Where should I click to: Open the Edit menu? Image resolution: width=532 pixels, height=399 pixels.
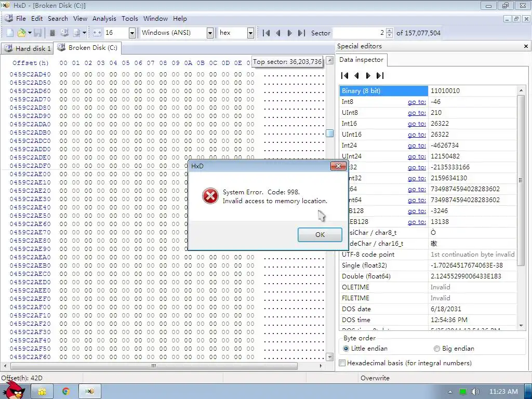coord(37,19)
